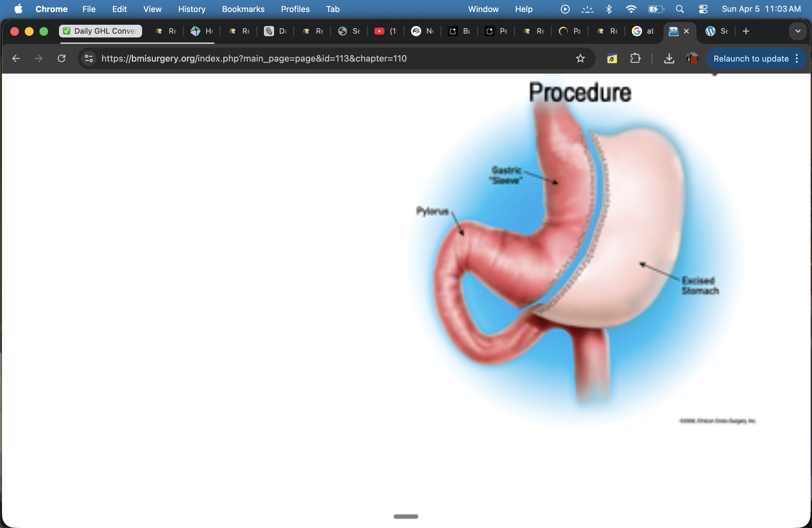
Task: Click the back navigation arrow
Action: (16, 58)
